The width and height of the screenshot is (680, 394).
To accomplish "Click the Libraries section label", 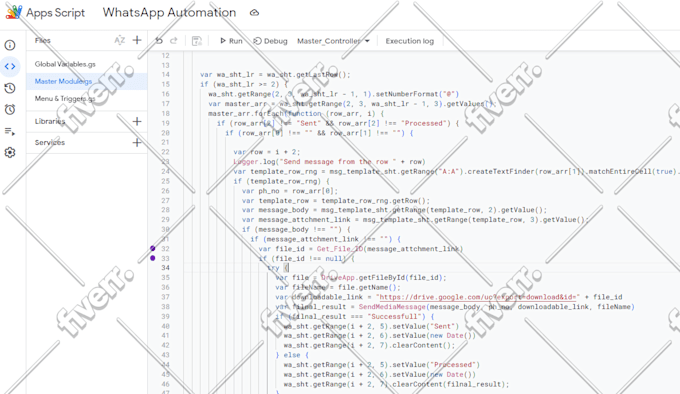I will [50, 121].
